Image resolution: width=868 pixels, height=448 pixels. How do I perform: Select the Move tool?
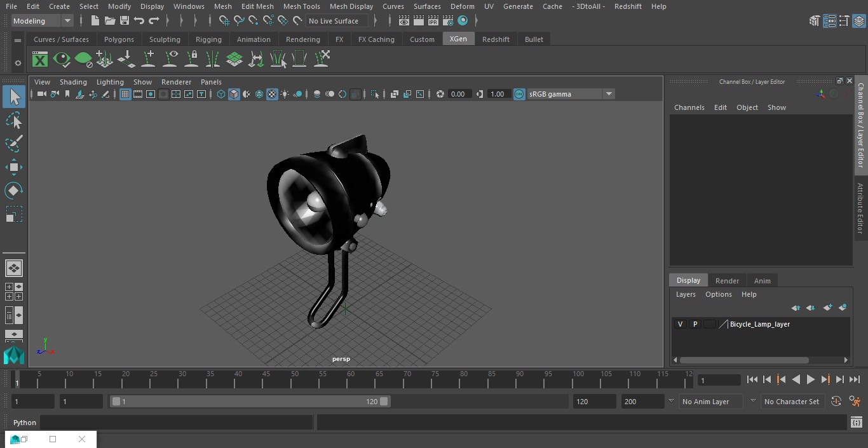pos(14,167)
